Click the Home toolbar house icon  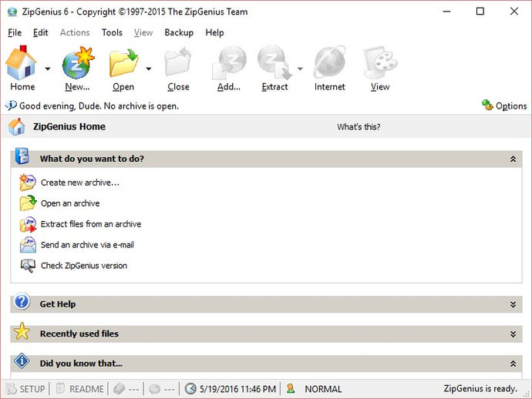[21, 63]
